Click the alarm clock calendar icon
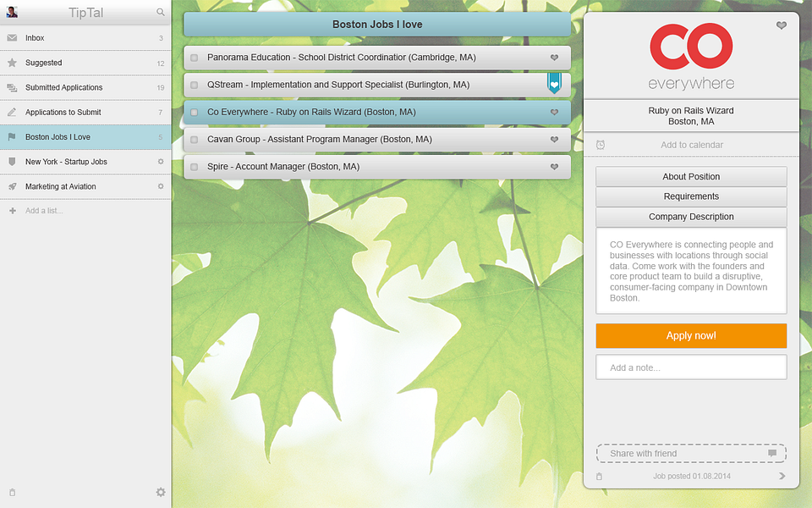Viewport: 812px width, 508px height. coord(601,145)
